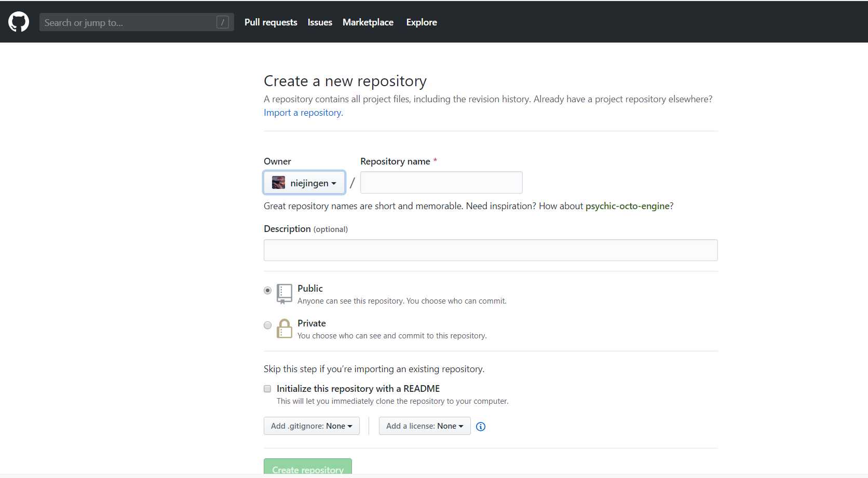Check Initialize this repository with a README

(267, 389)
